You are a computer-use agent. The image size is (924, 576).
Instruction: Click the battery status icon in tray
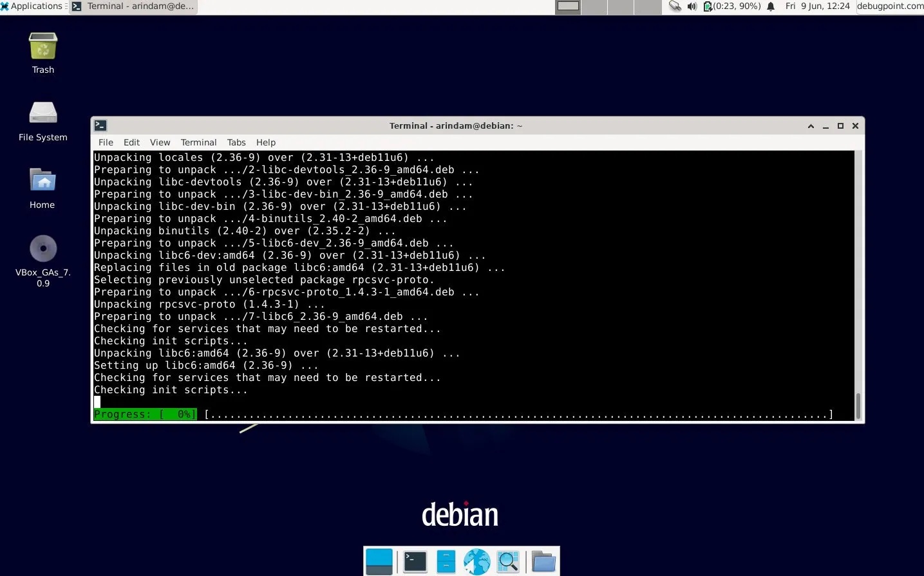(x=708, y=6)
